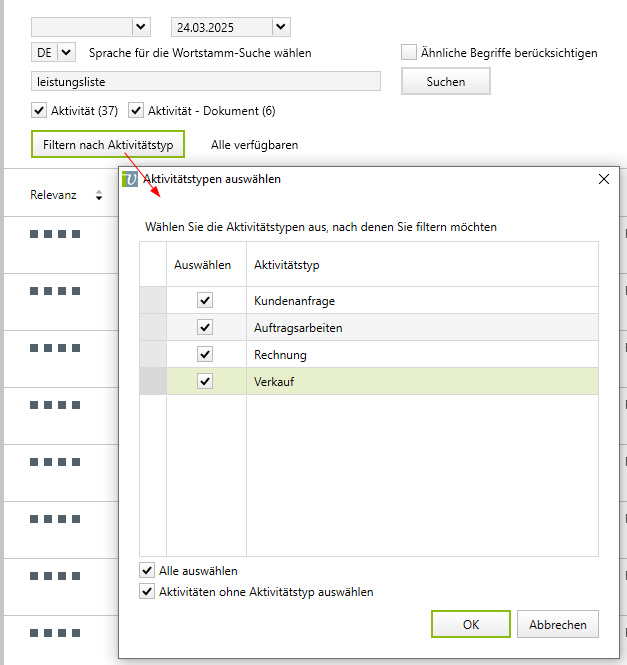Toggle the Auftragsarbeiten checkbox
The height and width of the screenshot is (665, 627).
click(205, 327)
